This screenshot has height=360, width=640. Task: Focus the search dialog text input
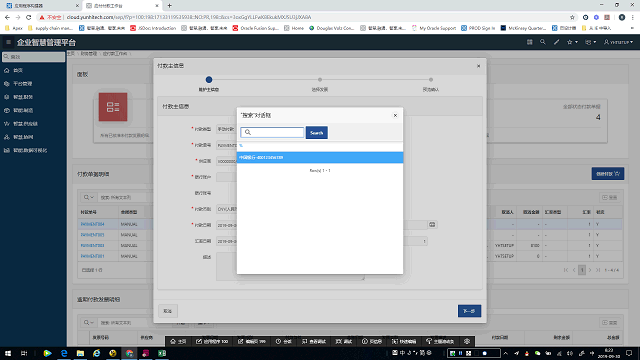[272, 132]
